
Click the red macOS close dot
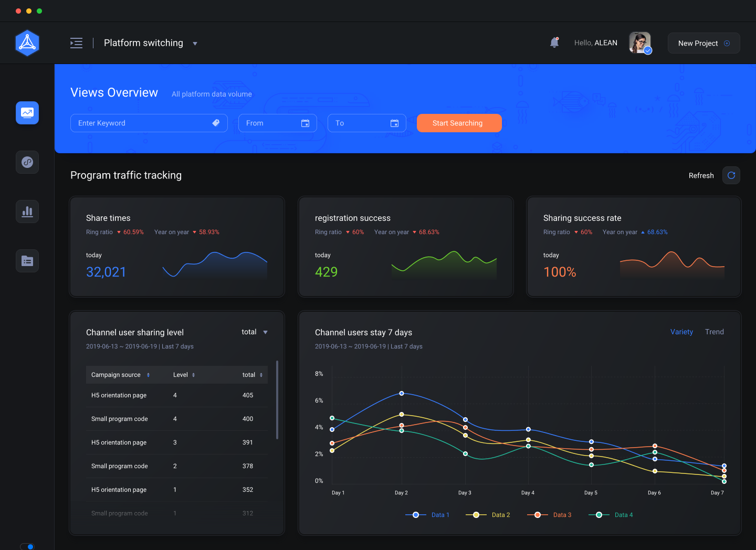pos(18,10)
